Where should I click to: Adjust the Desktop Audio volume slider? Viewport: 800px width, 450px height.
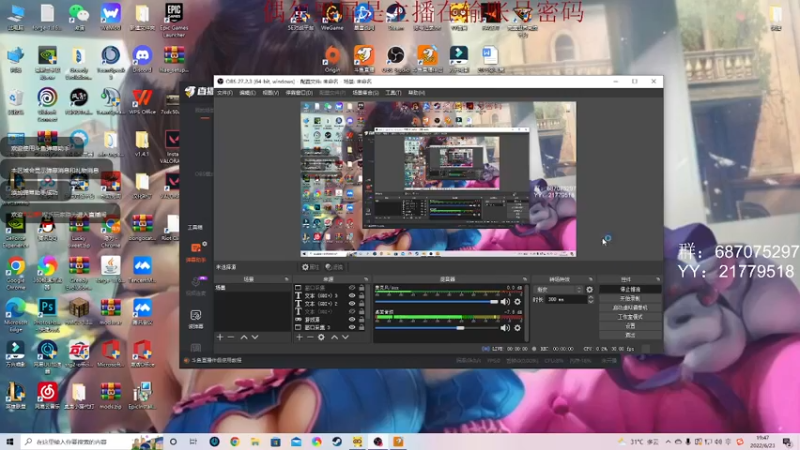[x=437, y=328]
